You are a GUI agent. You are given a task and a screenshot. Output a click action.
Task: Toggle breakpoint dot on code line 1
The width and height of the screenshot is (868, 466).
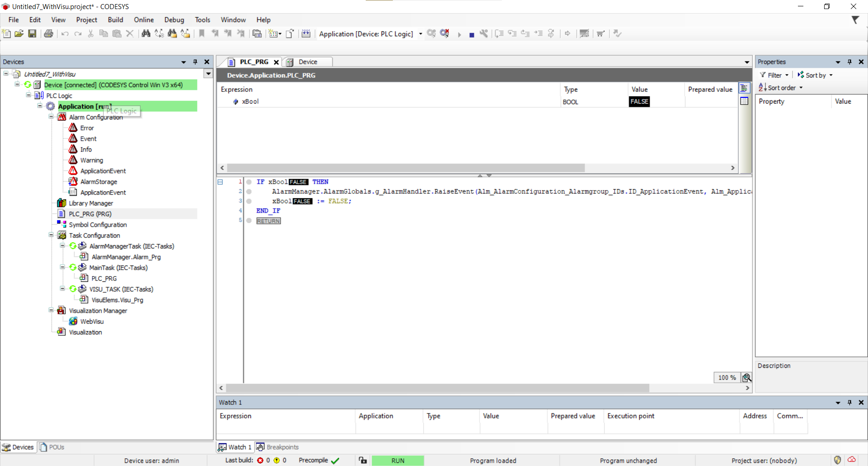click(x=249, y=182)
